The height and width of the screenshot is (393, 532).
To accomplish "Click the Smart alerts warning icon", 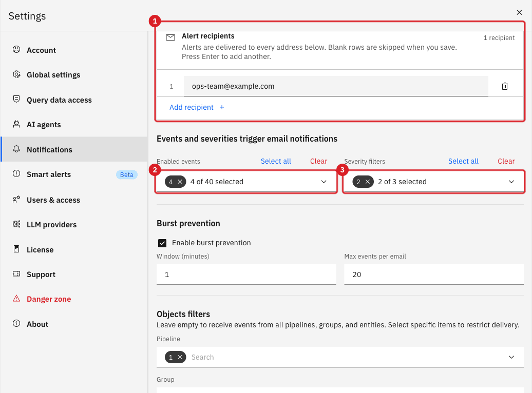I will pyautogui.click(x=16, y=173).
